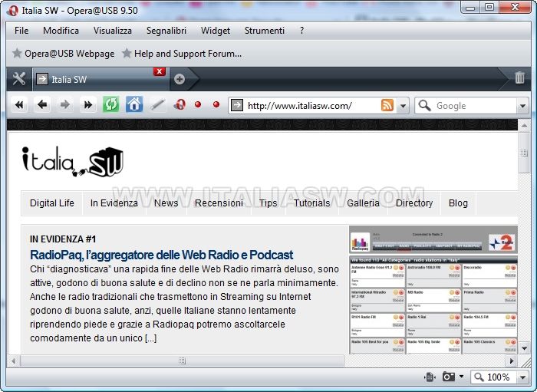The width and height of the screenshot is (537, 392).
Task: Open the closed tabs trash can
Action: pyautogui.click(x=519, y=77)
